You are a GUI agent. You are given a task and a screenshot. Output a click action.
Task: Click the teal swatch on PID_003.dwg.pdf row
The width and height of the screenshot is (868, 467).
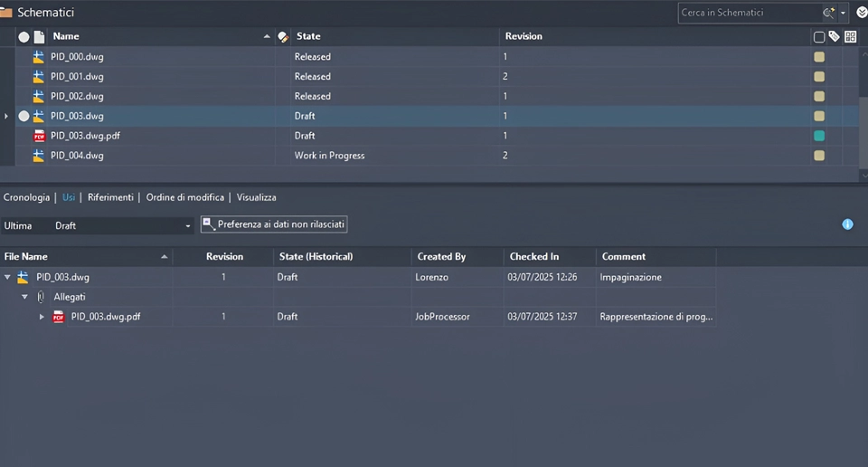[819, 136]
